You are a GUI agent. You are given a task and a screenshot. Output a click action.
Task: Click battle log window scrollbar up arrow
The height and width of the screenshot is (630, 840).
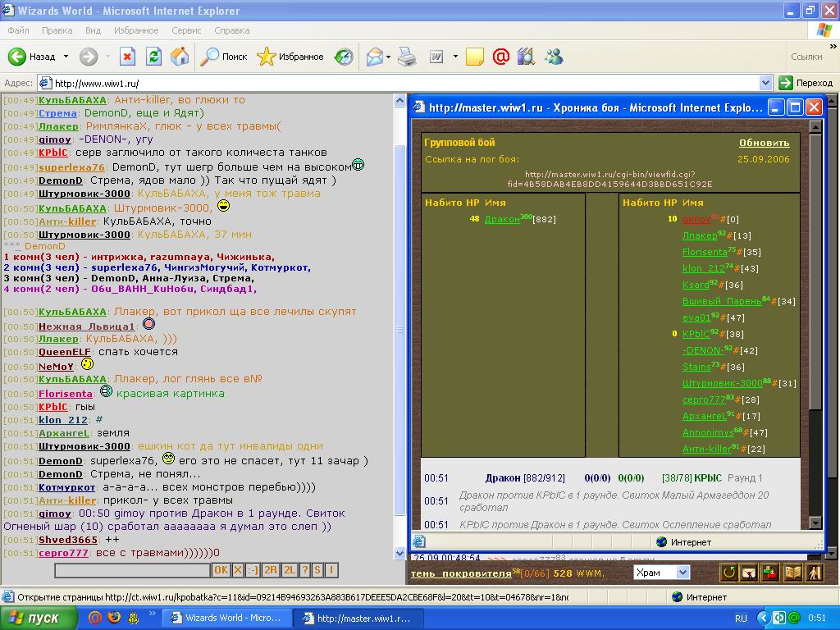click(815, 126)
